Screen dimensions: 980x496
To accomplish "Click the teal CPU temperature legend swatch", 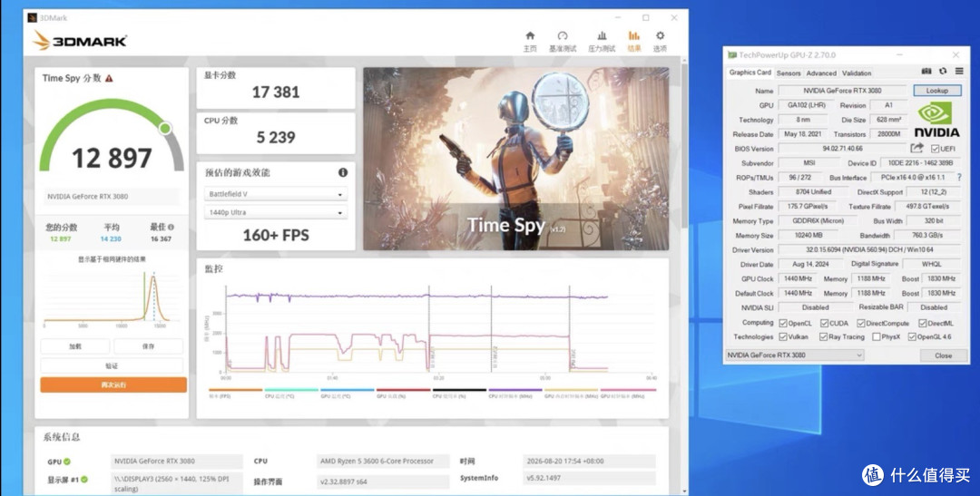I will (291, 390).
